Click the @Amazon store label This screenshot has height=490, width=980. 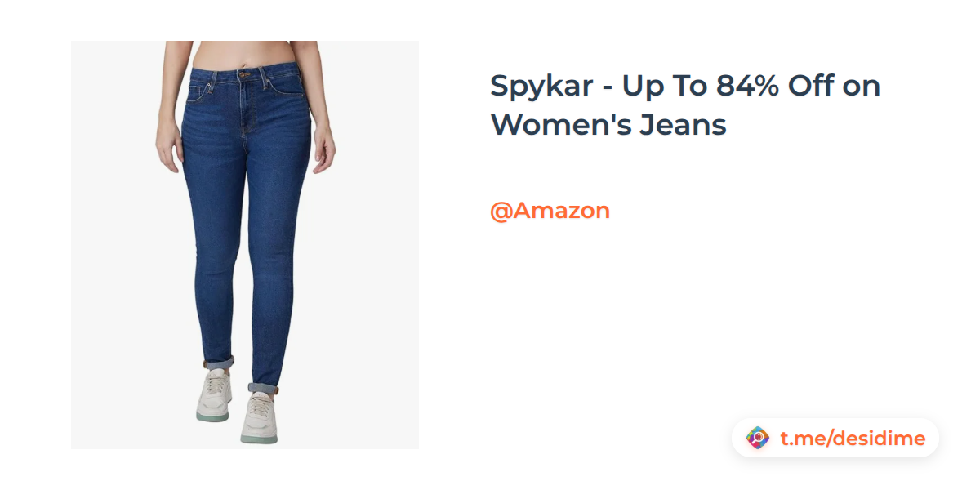pyautogui.click(x=550, y=211)
